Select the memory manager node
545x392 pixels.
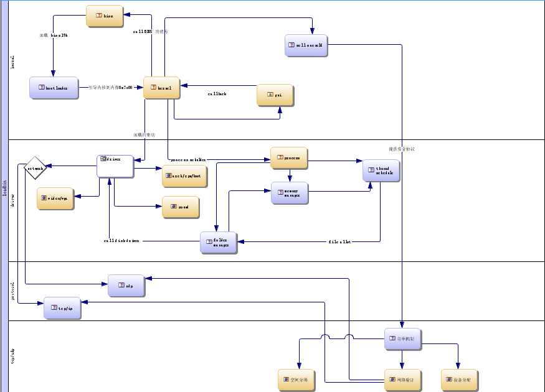(x=290, y=193)
